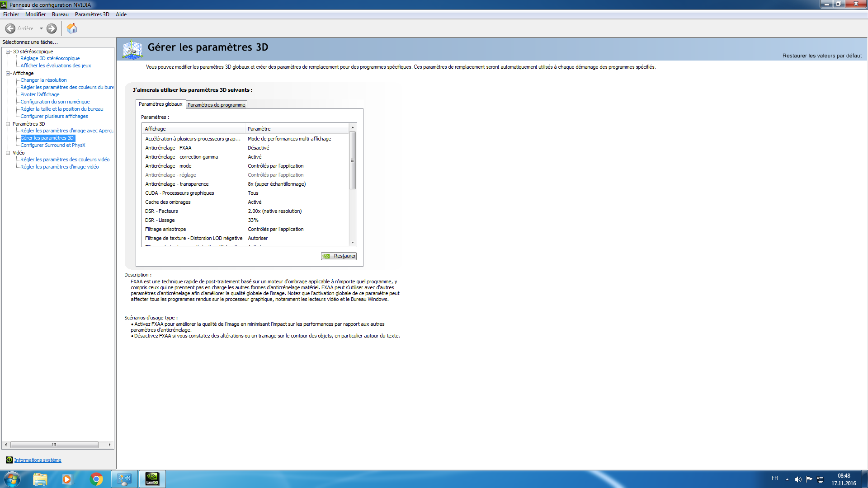Open Google Chrome from taskbar

(x=96, y=479)
